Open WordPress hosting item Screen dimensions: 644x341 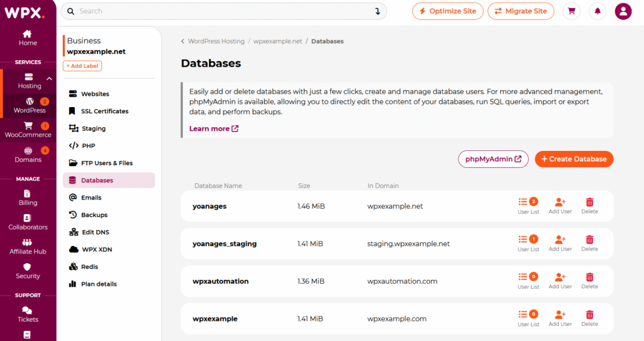click(x=30, y=106)
